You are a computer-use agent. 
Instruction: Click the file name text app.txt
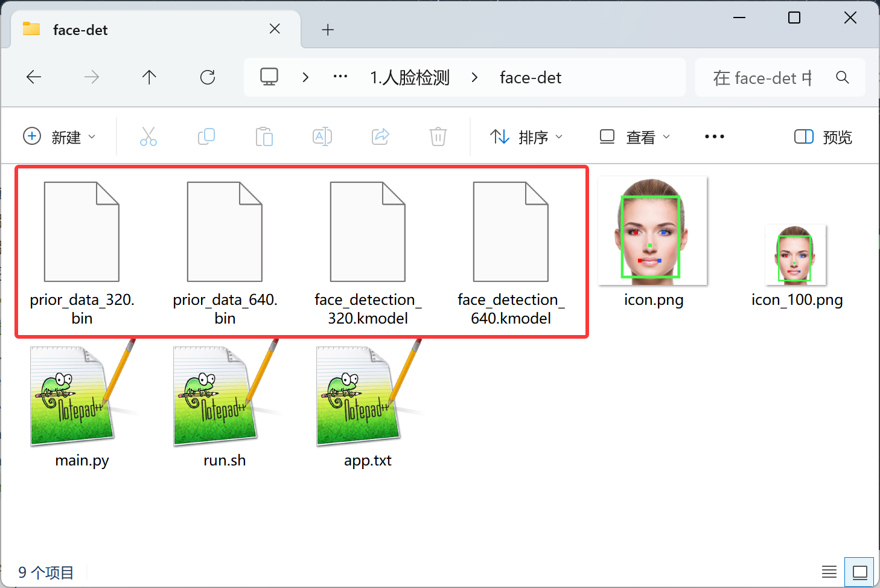pyautogui.click(x=368, y=461)
